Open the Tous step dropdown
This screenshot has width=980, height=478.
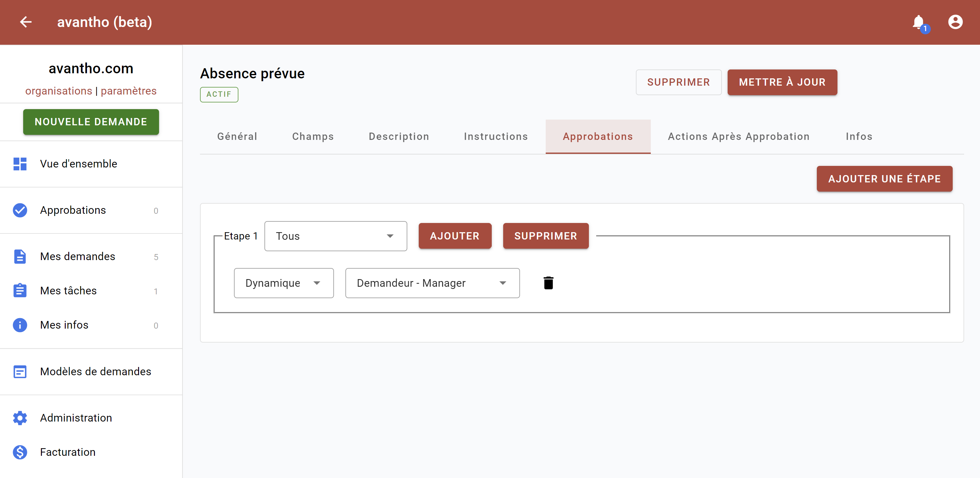pos(336,236)
